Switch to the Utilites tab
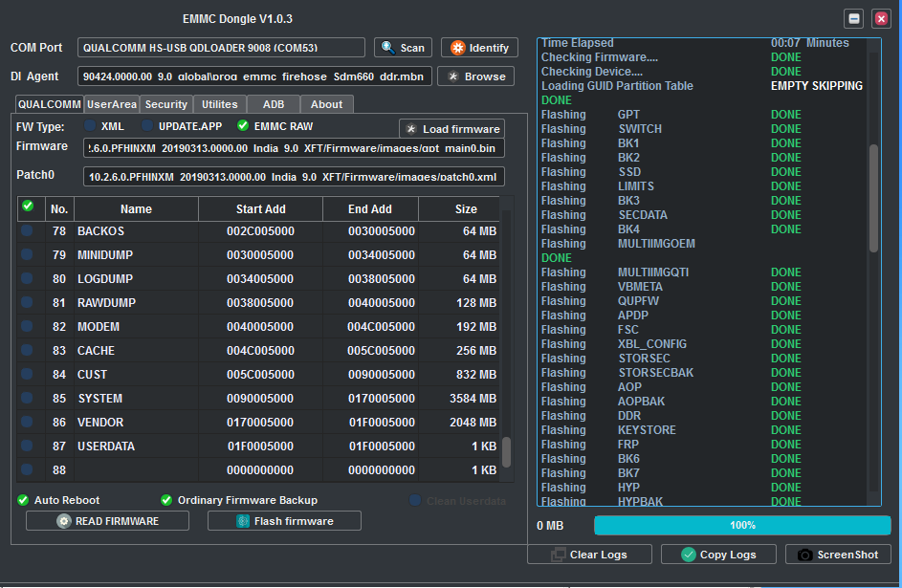The width and height of the screenshot is (902, 588). (219, 104)
